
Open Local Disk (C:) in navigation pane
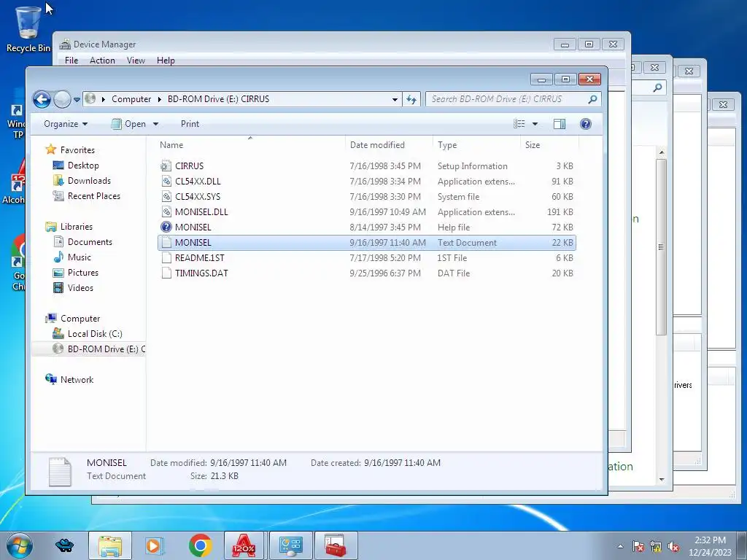(95, 334)
